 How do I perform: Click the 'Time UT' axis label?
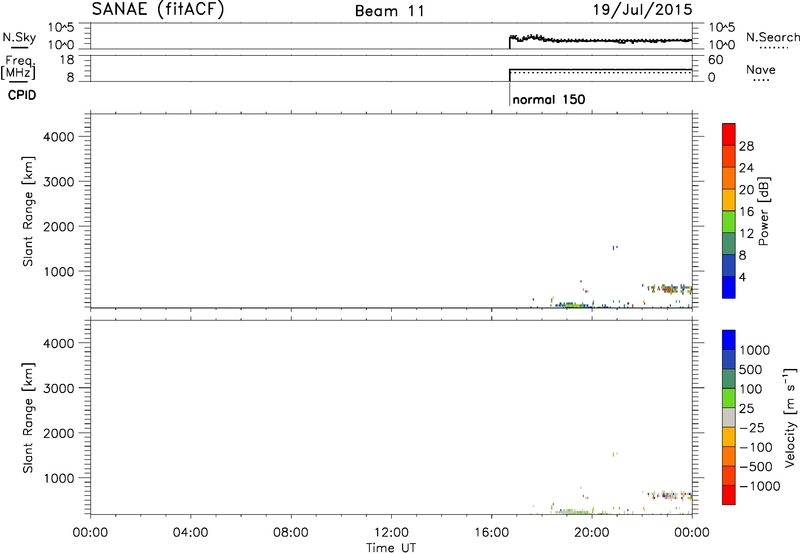[391, 548]
